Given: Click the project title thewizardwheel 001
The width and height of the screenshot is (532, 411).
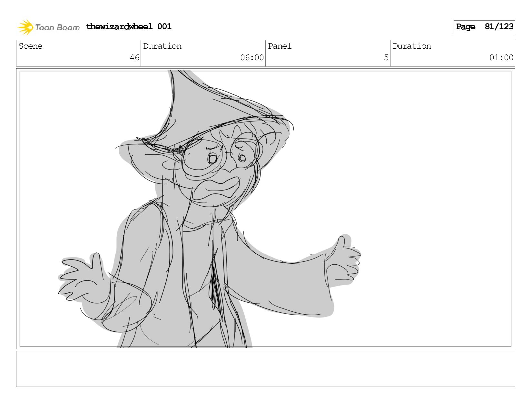Looking at the screenshot, I should tap(129, 26).
